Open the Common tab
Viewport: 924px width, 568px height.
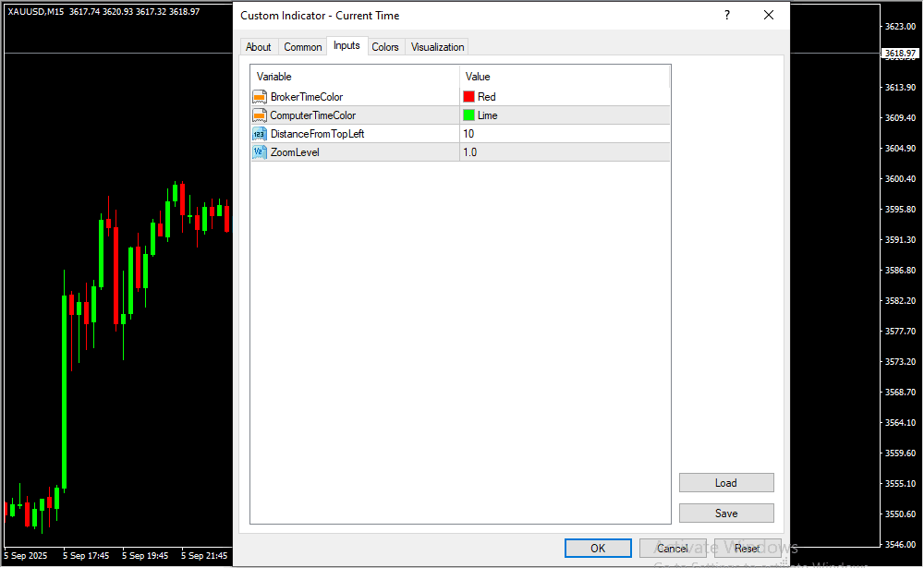pos(303,47)
